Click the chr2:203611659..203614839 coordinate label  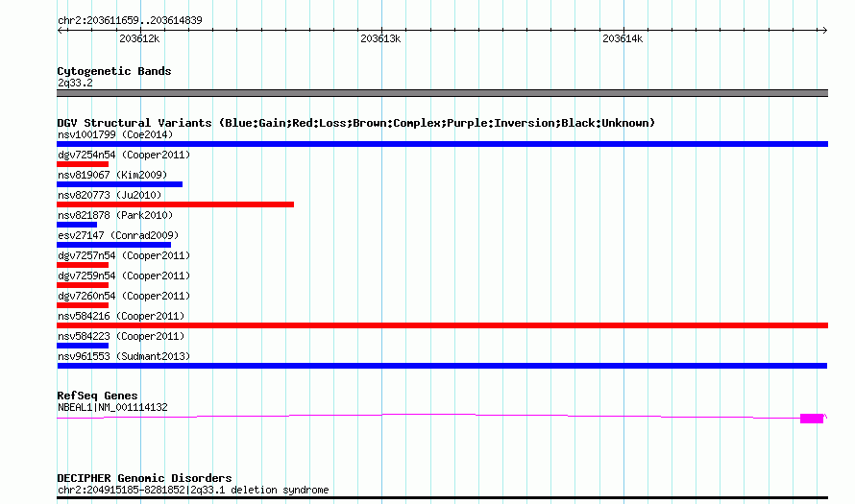pyautogui.click(x=130, y=20)
